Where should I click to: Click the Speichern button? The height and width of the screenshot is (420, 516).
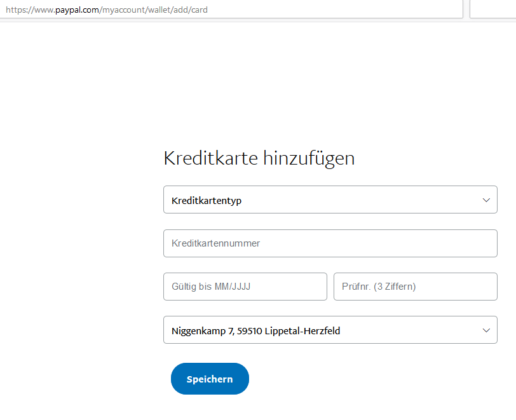click(210, 379)
